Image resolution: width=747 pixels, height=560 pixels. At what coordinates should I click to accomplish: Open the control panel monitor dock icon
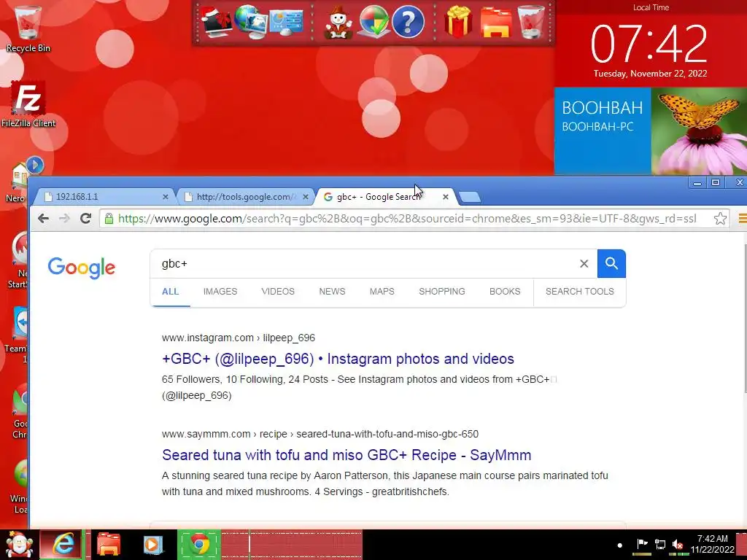[x=286, y=23]
